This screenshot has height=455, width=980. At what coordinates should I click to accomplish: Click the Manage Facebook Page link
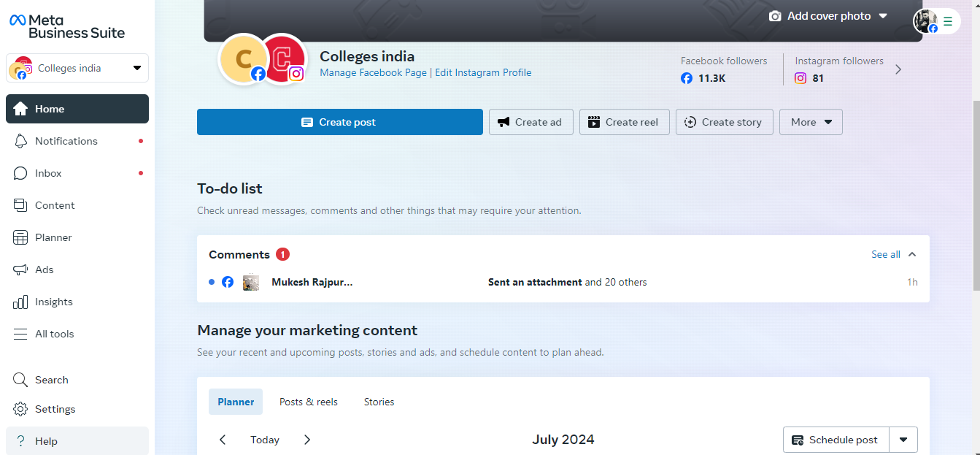(373, 72)
